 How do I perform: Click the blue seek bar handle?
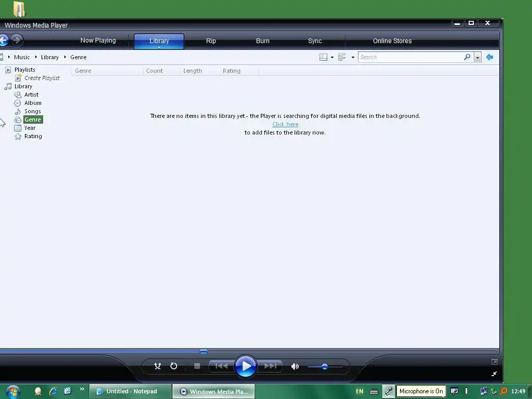pyautogui.click(x=204, y=352)
